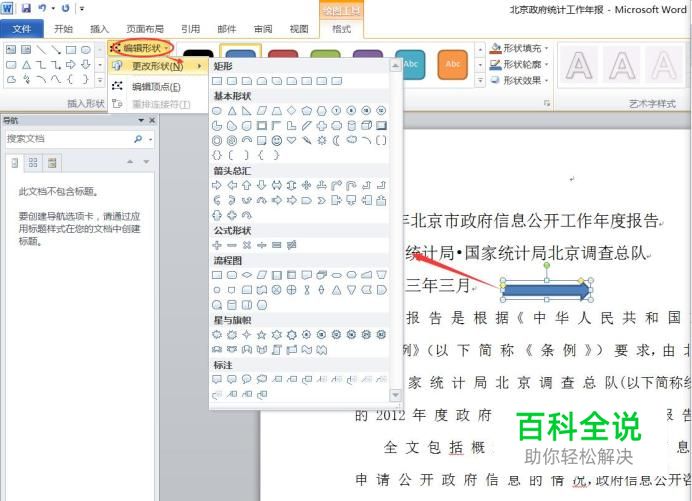Pick the left-right double arrow shape

click(x=277, y=185)
